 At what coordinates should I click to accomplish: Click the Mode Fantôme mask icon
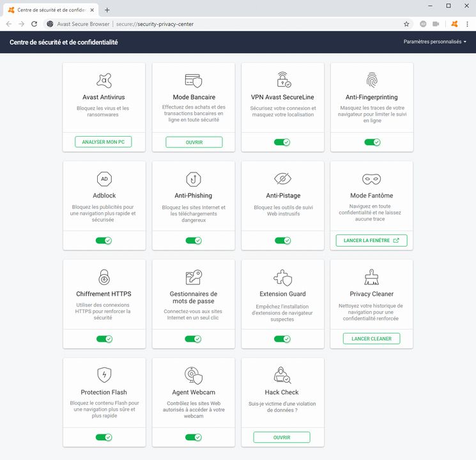(x=372, y=179)
